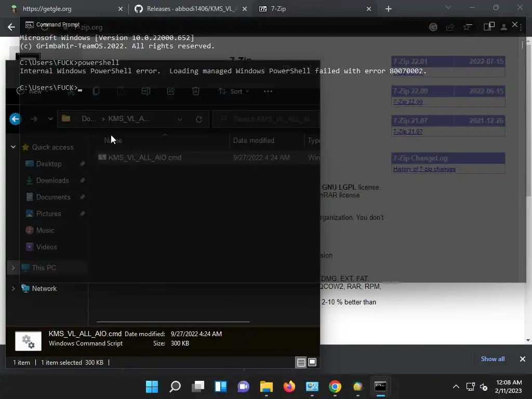The width and height of the screenshot is (532, 399).
Task: Open taskbar Search
Action: [175, 387]
